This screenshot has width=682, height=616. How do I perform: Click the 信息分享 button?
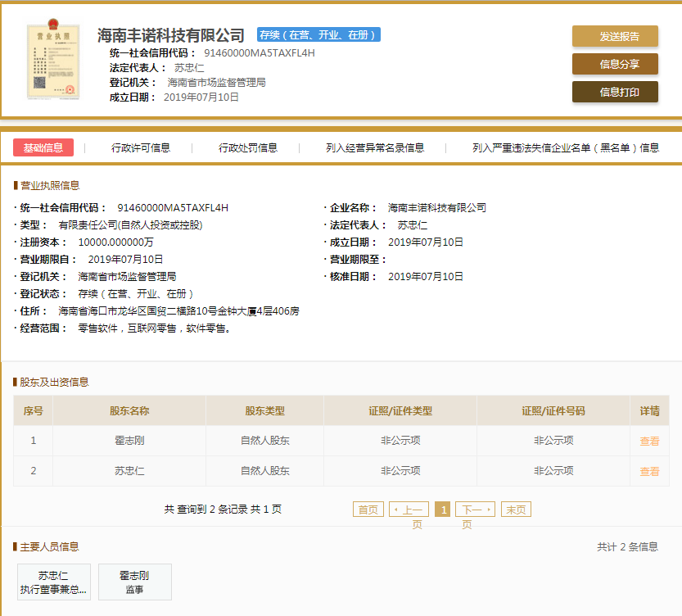[x=614, y=64]
